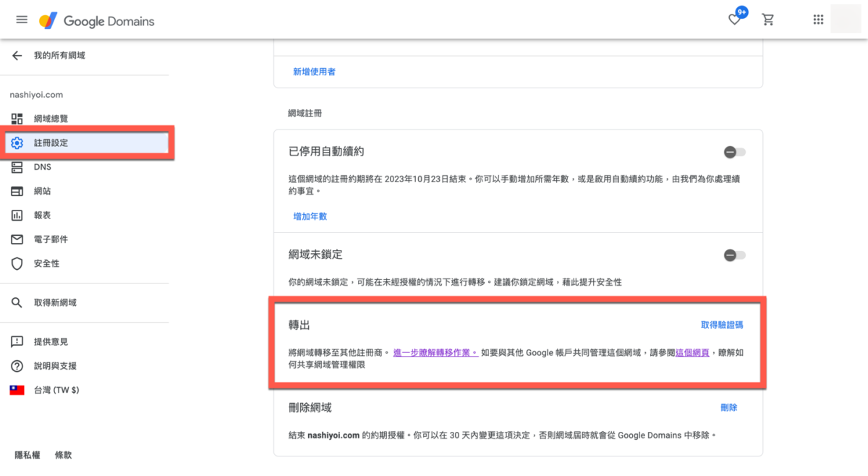Screen dimensions: 868x476
Task: Click the 註冊設定 gear icon
Action: click(17, 143)
